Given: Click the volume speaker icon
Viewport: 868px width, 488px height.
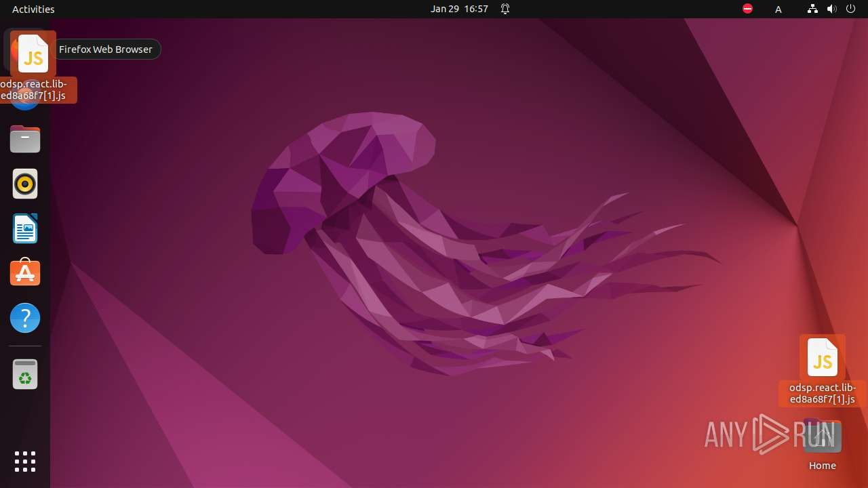Looking at the screenshot, I should pos(831,9).
